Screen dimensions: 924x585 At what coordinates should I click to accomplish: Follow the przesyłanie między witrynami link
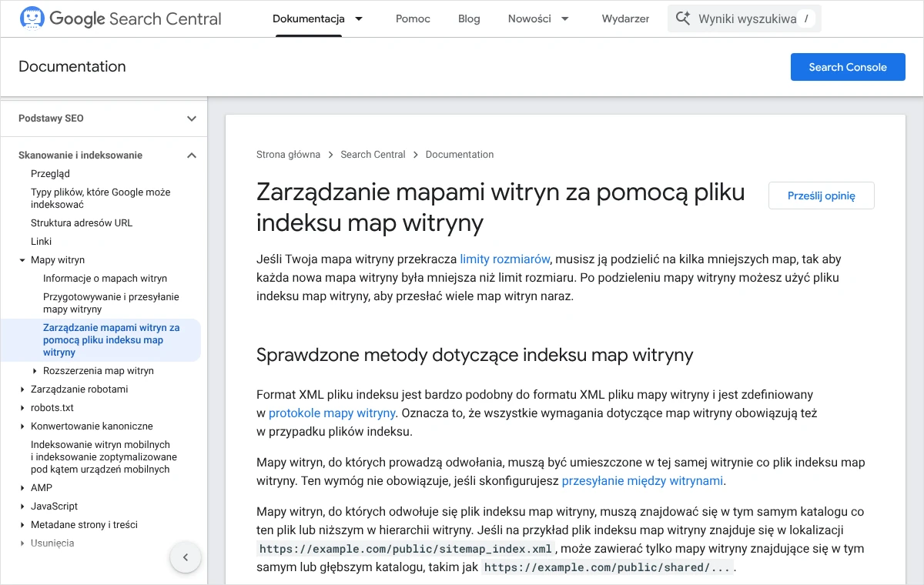[x=643, y=481]
